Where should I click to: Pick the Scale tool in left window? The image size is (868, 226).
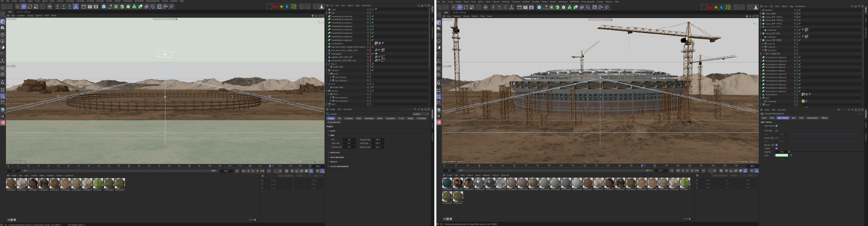coord(36,6)
